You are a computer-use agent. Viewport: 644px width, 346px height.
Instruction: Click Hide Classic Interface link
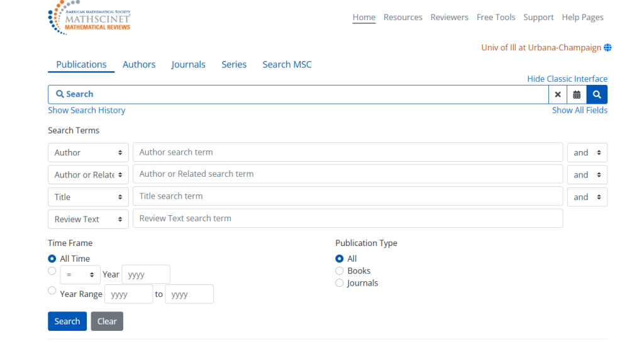567,79
